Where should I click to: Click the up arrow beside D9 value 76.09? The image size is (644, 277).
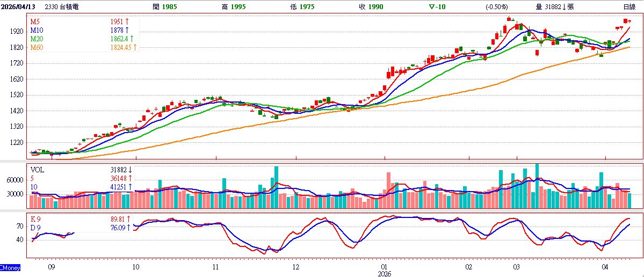(x=129, y=228)
